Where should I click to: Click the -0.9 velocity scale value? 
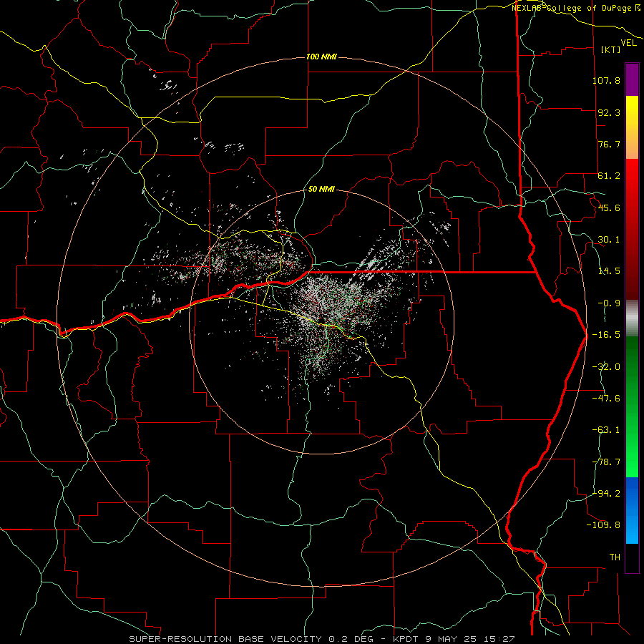(609, 303)
